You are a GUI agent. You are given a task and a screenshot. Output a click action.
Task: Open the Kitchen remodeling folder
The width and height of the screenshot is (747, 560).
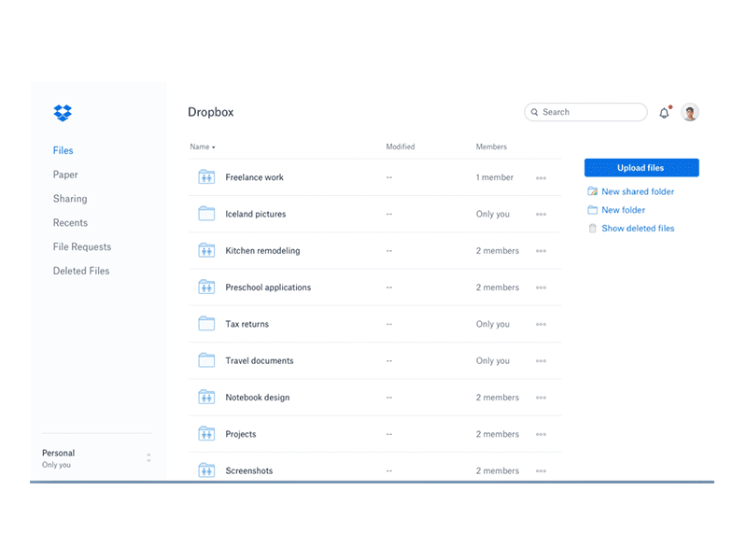click(x=262, y=250)
